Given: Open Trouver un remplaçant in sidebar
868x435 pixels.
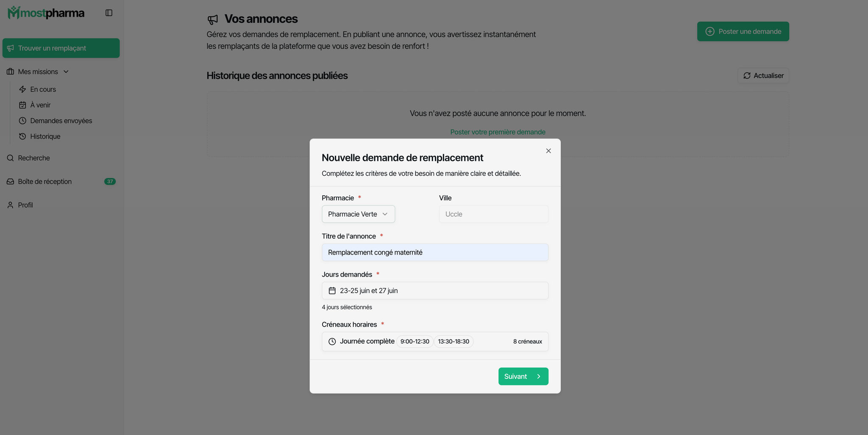Looking at the screenshot, I should pyautogui.click(x=61, y=48).
